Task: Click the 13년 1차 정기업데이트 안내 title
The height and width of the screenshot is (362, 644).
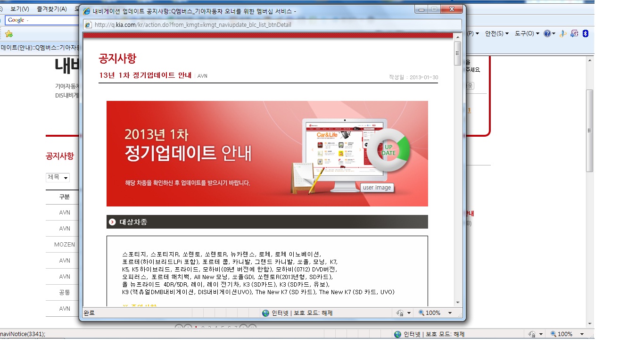Action: tap(145, 75)
